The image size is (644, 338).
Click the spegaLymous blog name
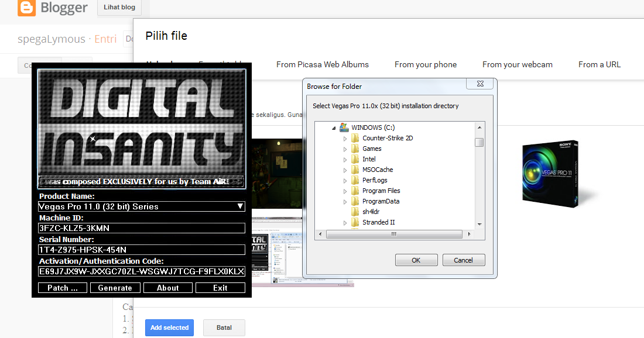52,39
